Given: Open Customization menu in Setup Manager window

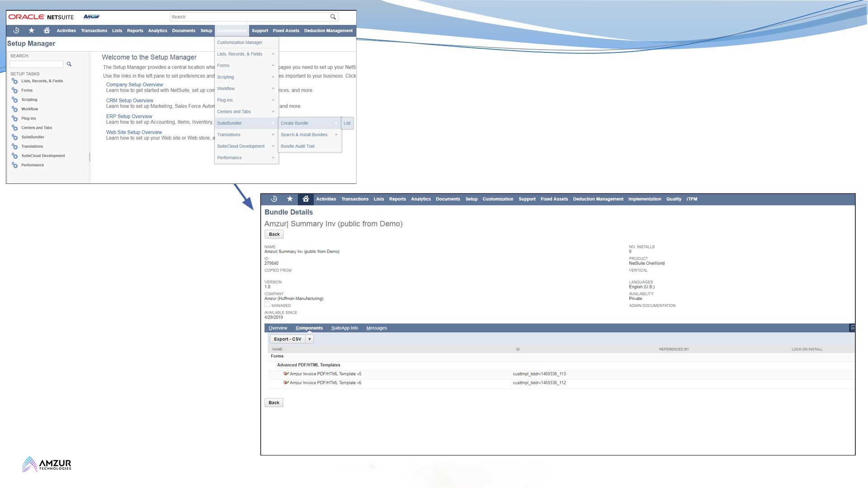Looking at the screenshot, I should click(232, 31).
